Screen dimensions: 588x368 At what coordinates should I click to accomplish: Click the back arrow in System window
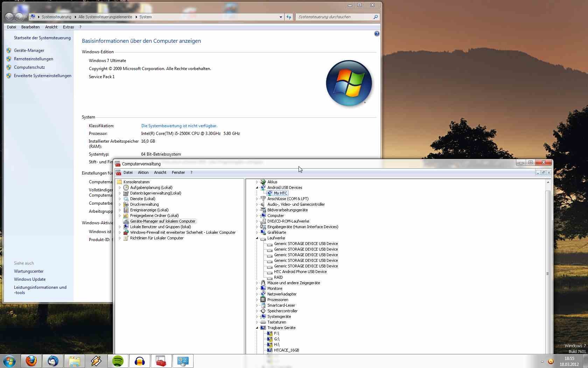pos(9,17)
